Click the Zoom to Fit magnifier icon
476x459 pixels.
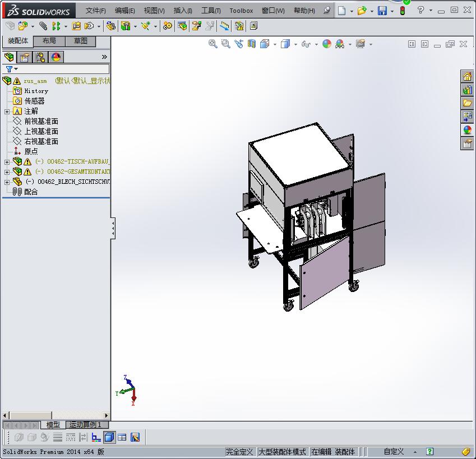click(213, 44)
